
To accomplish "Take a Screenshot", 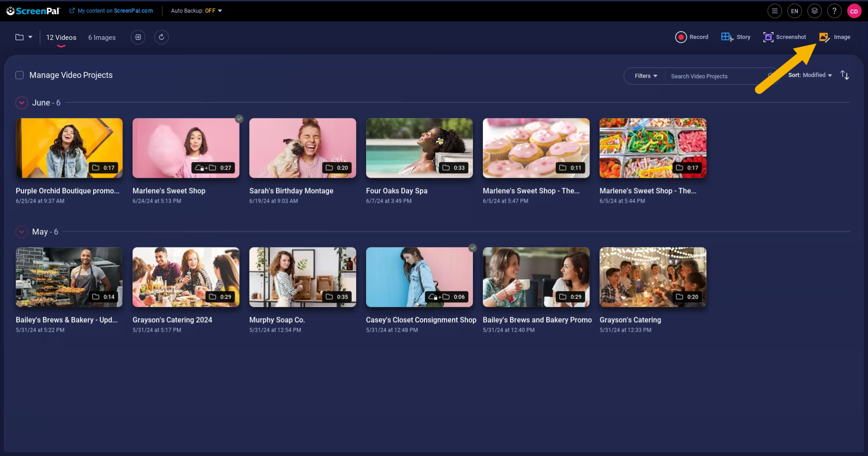I will [x=784, y=37].
